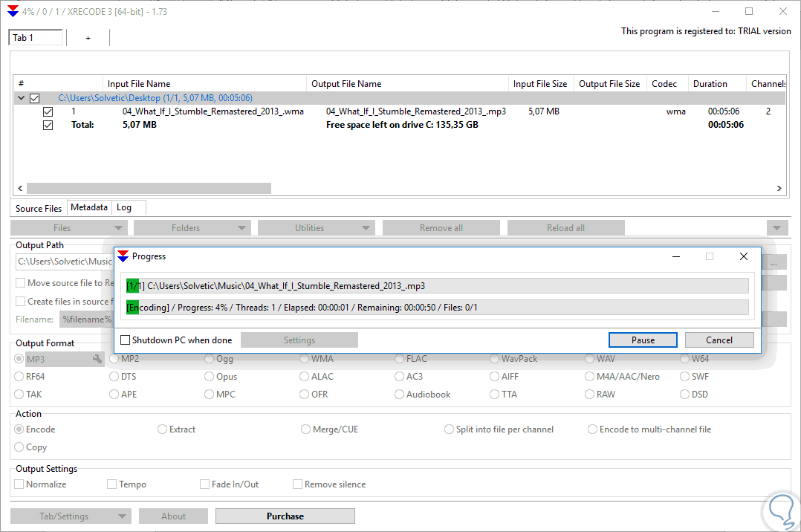Uncheck the checkbox for file number 1
Screen dimensions: 801x532
(48, 111)
